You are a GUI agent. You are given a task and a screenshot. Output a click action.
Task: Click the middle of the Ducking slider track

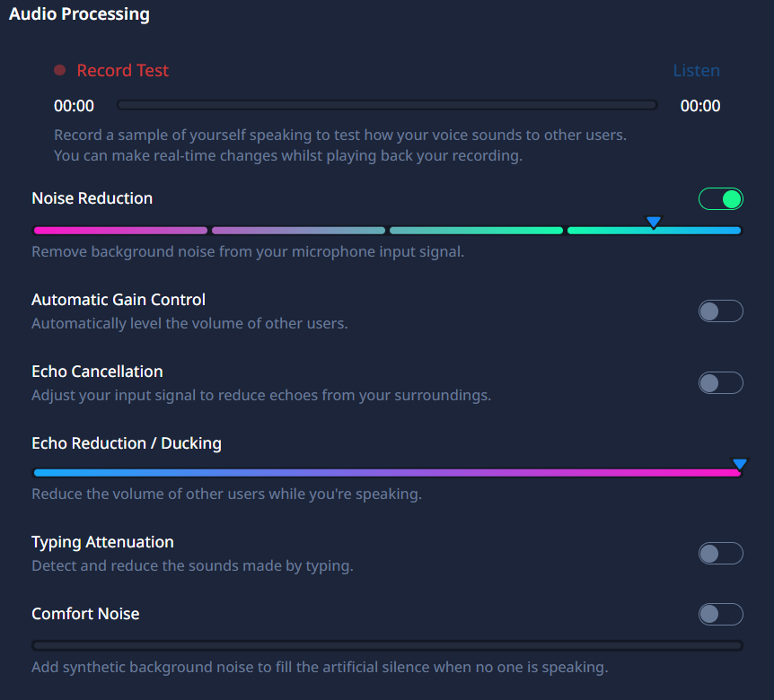click(388, 473)
